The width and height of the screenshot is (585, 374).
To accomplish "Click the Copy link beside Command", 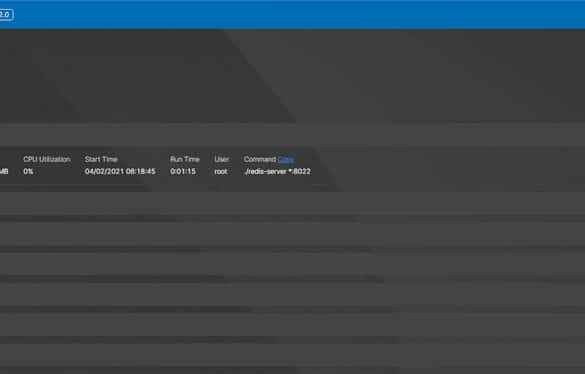I will coord(286,159).
